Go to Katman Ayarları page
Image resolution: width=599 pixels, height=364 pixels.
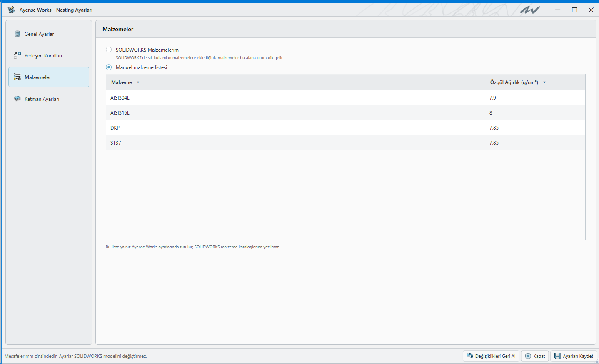[49, 99]
